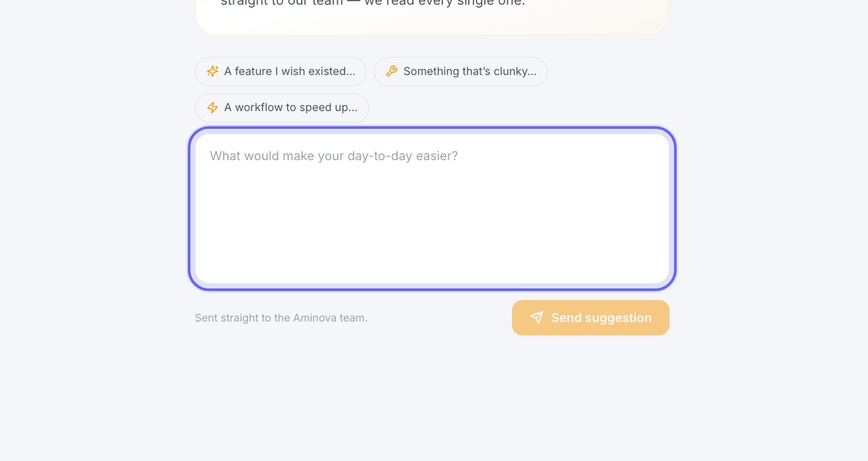Pick the 'A workflow to speed up...' chip
The height and width of the screenshot is (461, 868).
pos(282,108)
